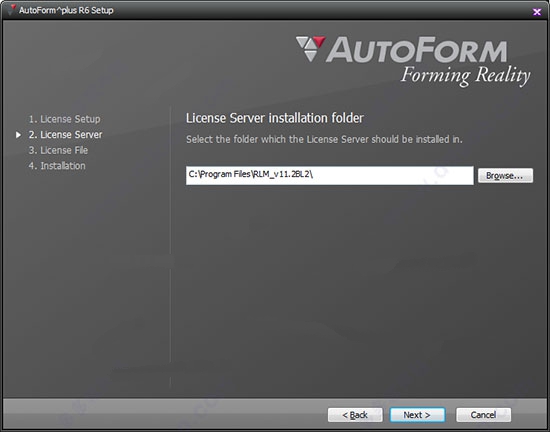Select step 4 Installation
Viewport: 550px width, 432px height.
tap(57, 166)
